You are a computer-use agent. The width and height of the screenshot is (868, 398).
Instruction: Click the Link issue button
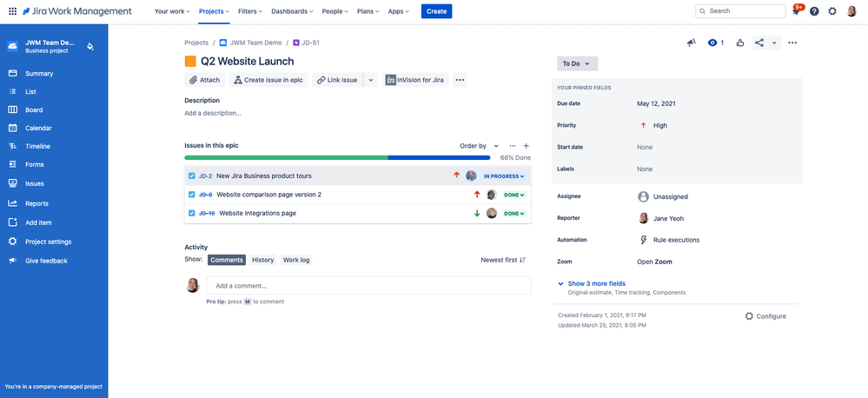pyautogui.click(x=338, y=80)
